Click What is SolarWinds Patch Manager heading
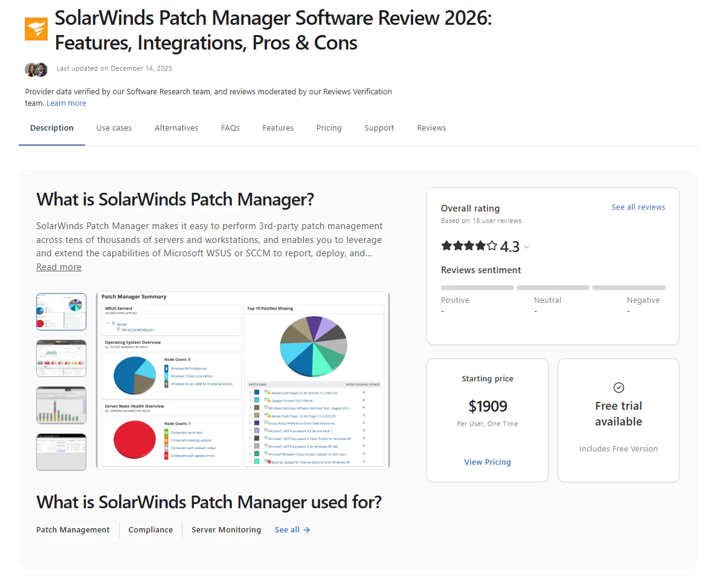The height and width of the screenshot is (582, 728). (x=175, y=199)
